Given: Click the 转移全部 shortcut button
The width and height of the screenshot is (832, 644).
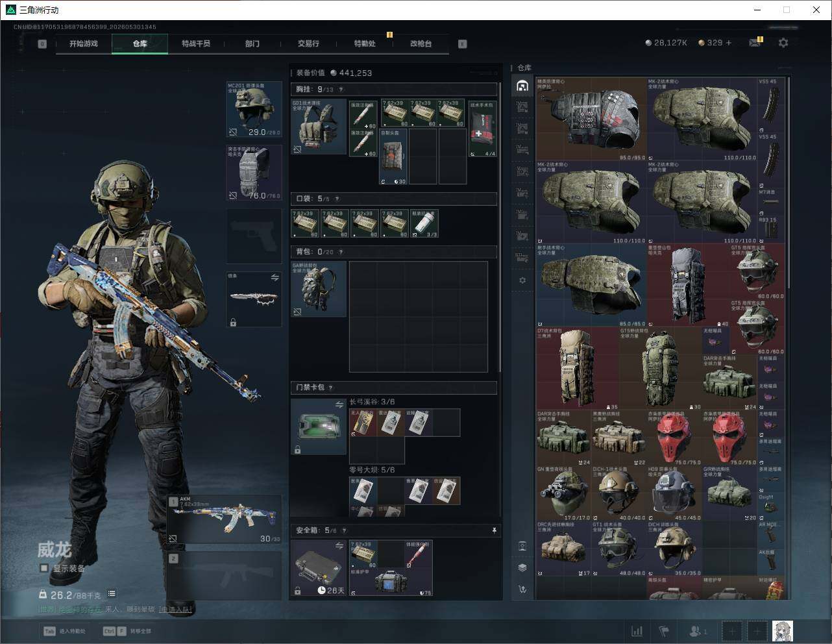Looking at the screenshot, I should 127,631.
